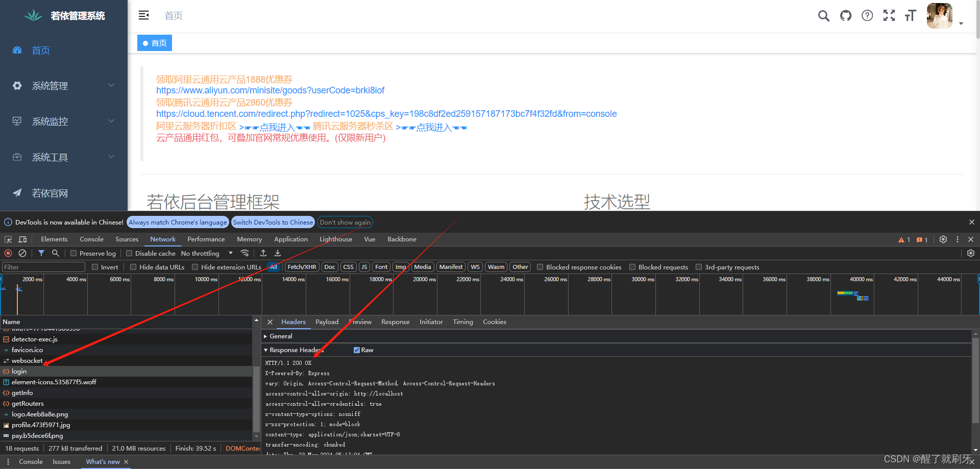
Task: Check Hide extension URLs
Action: pos(195,267)
